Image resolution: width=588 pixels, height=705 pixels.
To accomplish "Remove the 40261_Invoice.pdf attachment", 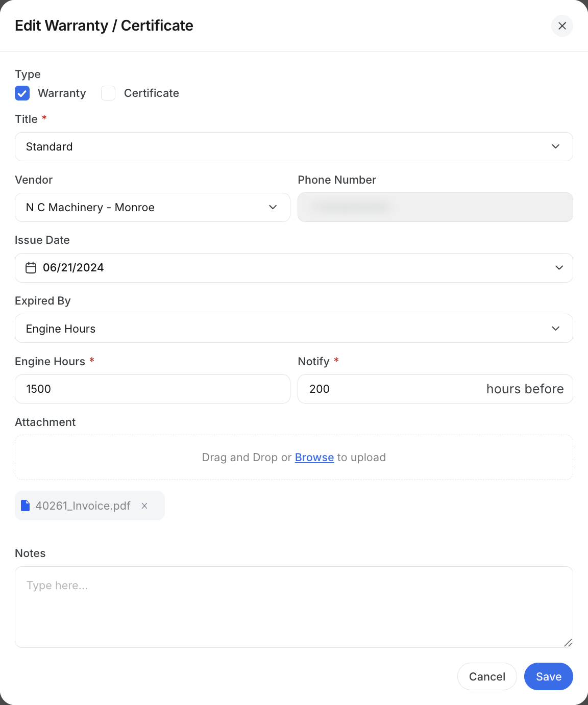I will pos(144,506).
